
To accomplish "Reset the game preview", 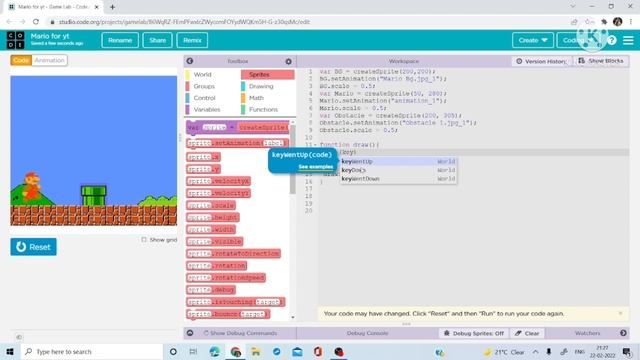I will pos(33,247).
